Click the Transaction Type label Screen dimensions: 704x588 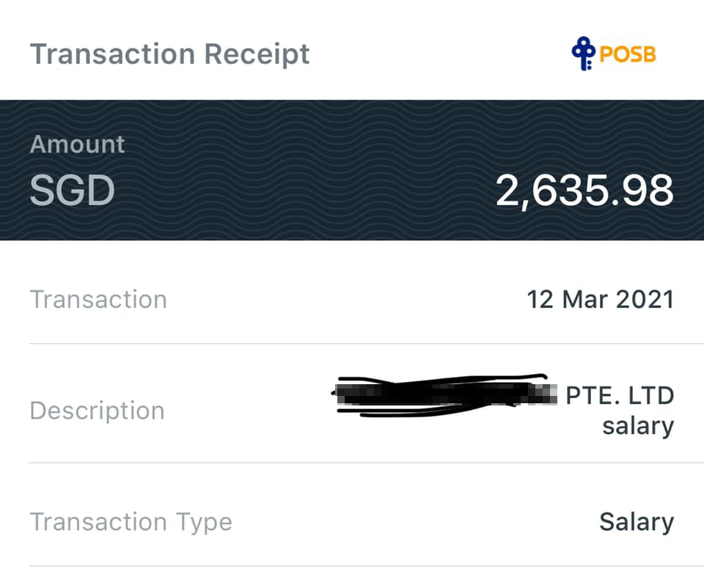131,522
